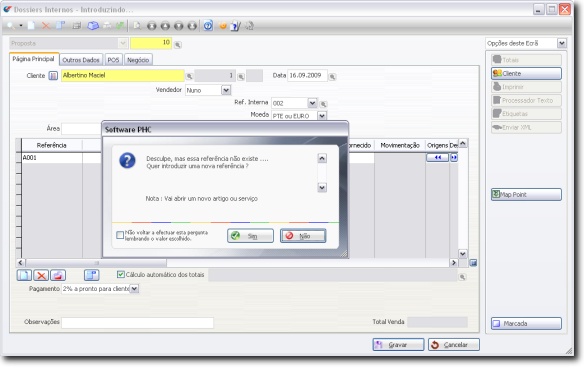584x368 pixels.
Task: Click the print preview toolbar icon
Action: (x=137, y=26)
